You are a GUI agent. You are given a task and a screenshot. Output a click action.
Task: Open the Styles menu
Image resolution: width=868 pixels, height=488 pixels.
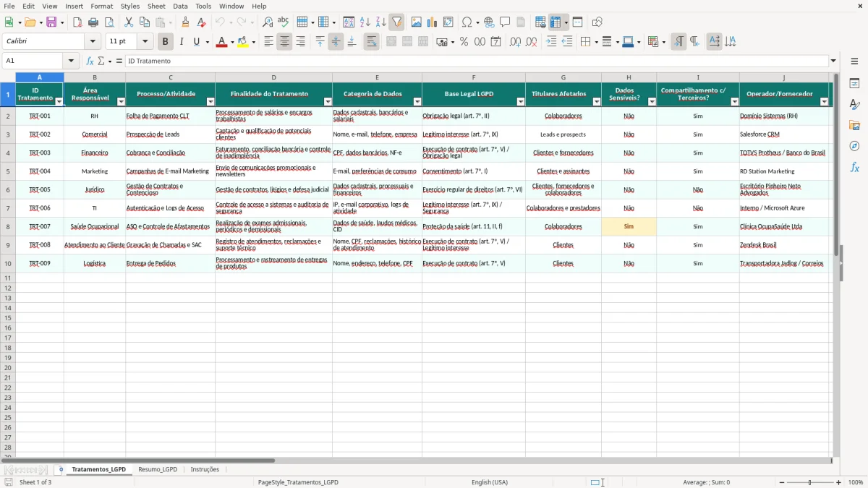[130, 6]
